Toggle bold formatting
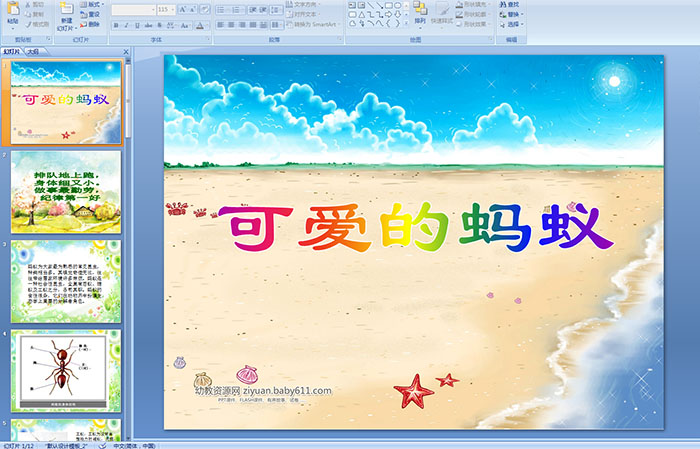The height and width of the screenshot is (449, 700). point(114,25)
